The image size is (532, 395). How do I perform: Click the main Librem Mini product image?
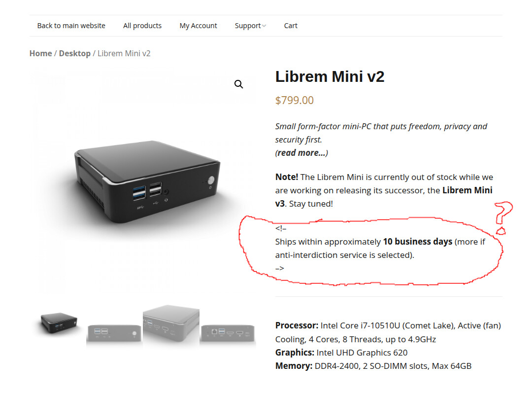point(147,181)
